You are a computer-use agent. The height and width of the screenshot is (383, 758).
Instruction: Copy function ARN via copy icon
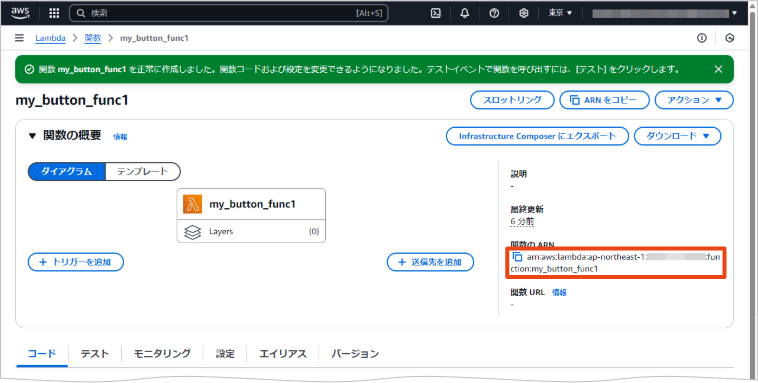pyautogui.click(x=517, y=257)
